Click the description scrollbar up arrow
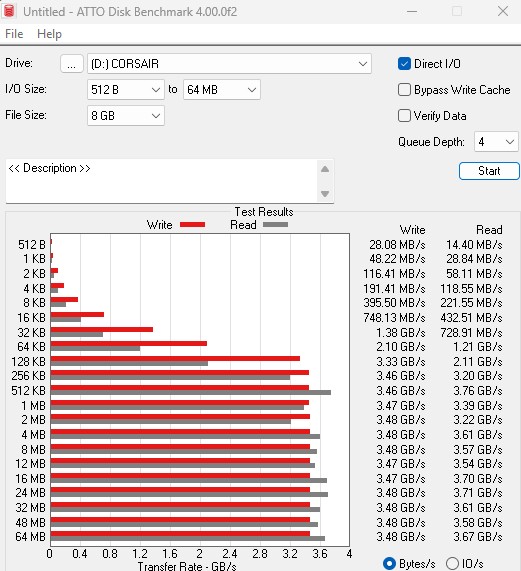This screenshot has height=571, width=521. point(325,169)
